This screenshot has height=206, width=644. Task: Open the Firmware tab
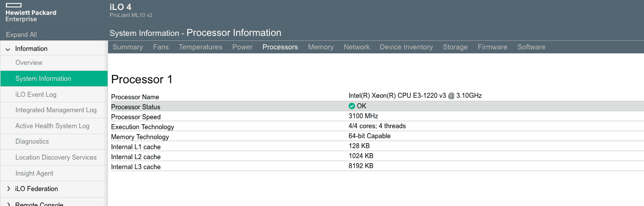493,47
